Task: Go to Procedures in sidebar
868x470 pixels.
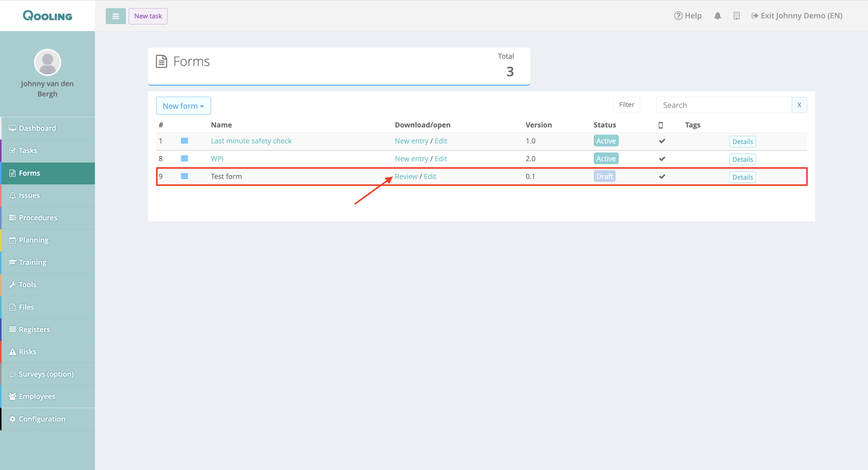Action: [x=38, y=218]
